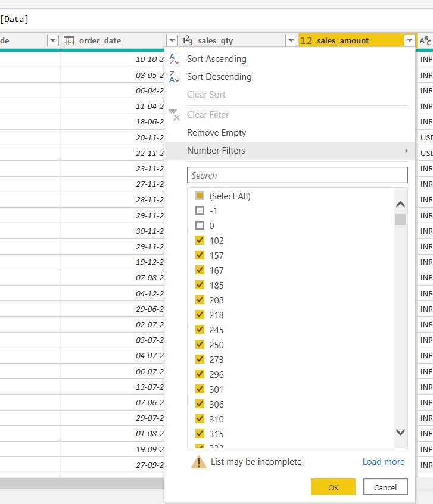
Task: Expand the Number Filters submenu arrow
Action: [x=407, y=151]
